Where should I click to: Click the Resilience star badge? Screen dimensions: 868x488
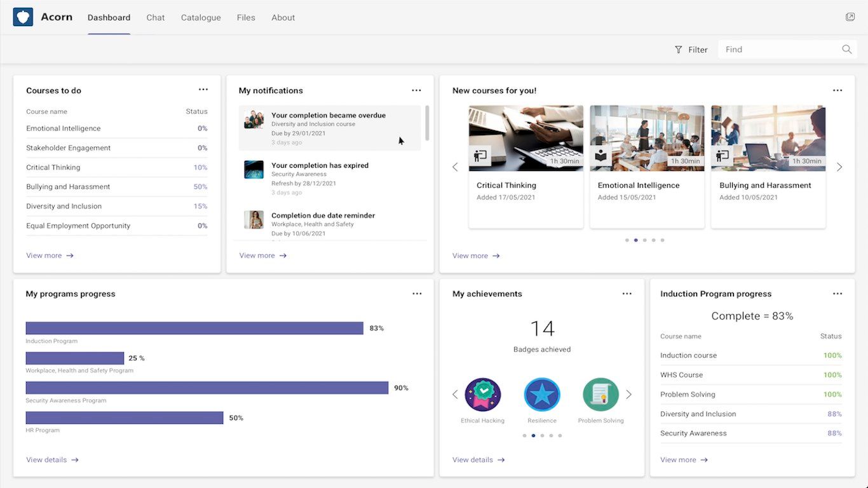pos(542,395)
